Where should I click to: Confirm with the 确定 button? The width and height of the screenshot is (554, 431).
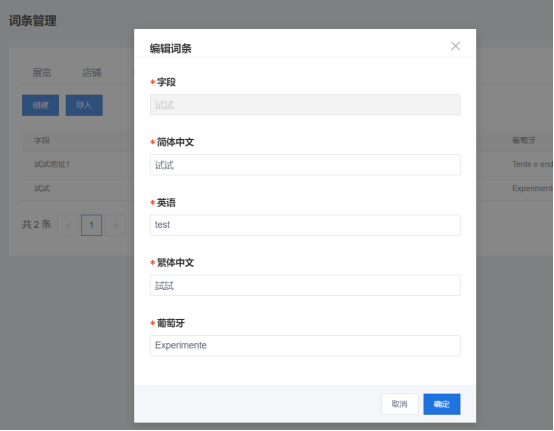coord(442,404)
